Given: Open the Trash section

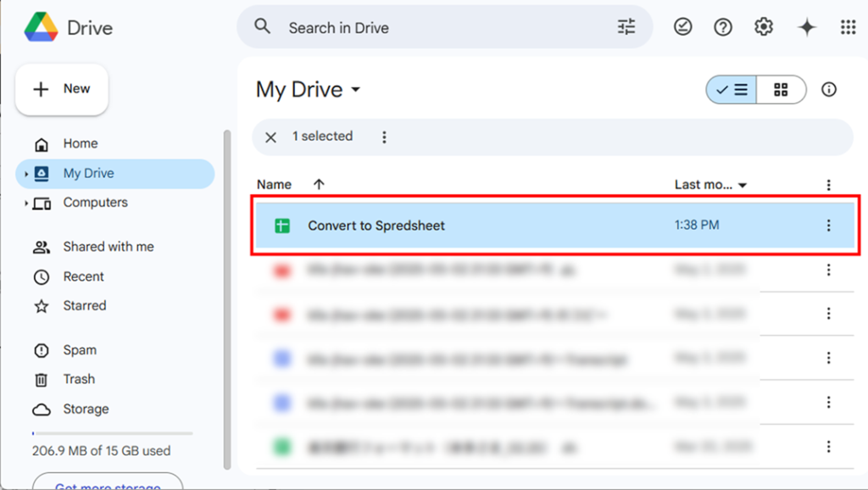Looking at the screenshot, I should [81, 379].
